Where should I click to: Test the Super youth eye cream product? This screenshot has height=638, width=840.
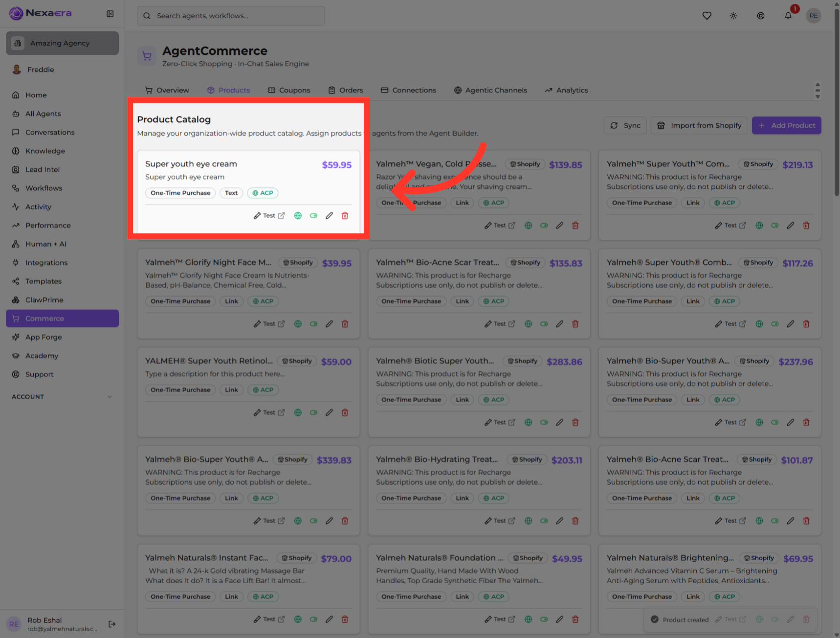(x=269, y=216)
